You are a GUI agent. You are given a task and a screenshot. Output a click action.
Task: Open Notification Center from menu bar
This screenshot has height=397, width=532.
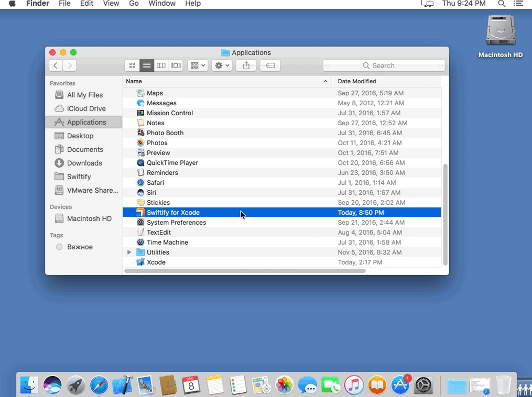pyautogui.click(x=518, y=4)
